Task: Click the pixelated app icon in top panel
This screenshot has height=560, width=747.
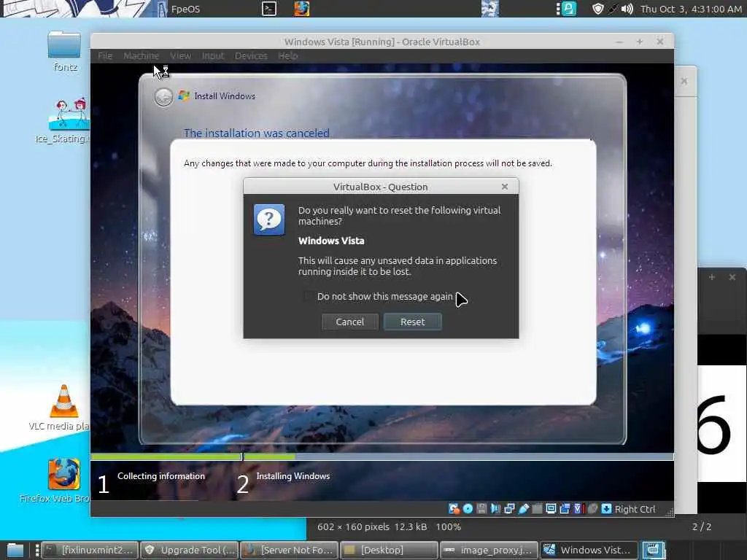Action: 489,9
